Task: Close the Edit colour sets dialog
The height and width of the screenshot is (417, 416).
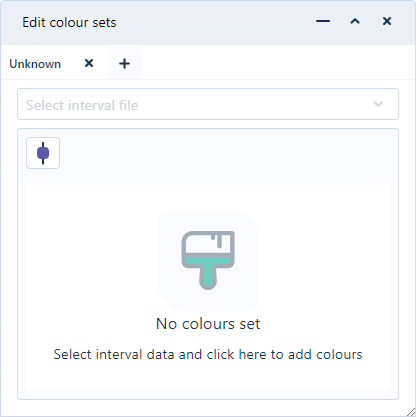Action: [x=387, y=21]
